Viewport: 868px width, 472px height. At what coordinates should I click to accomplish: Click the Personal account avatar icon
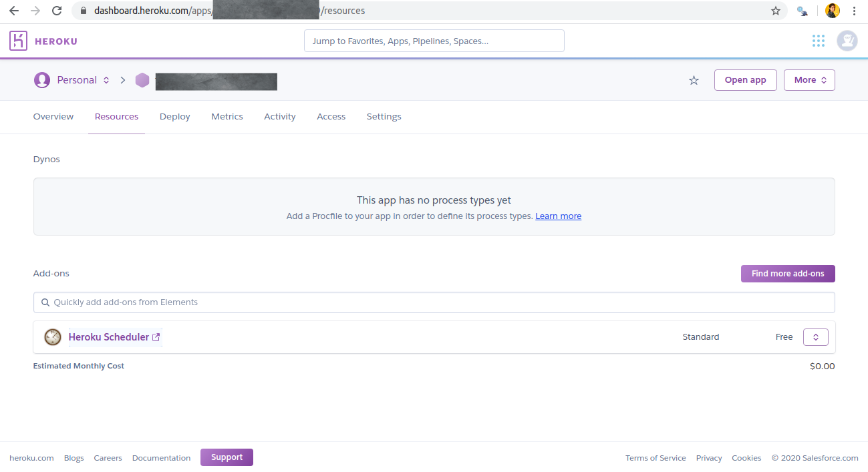pos(42,80)
